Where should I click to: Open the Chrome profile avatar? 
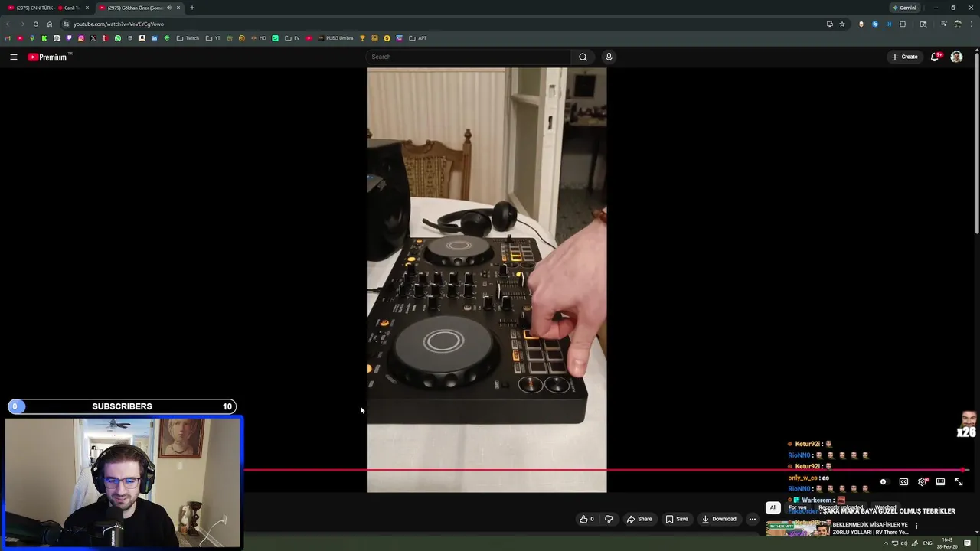pos(957,24)
